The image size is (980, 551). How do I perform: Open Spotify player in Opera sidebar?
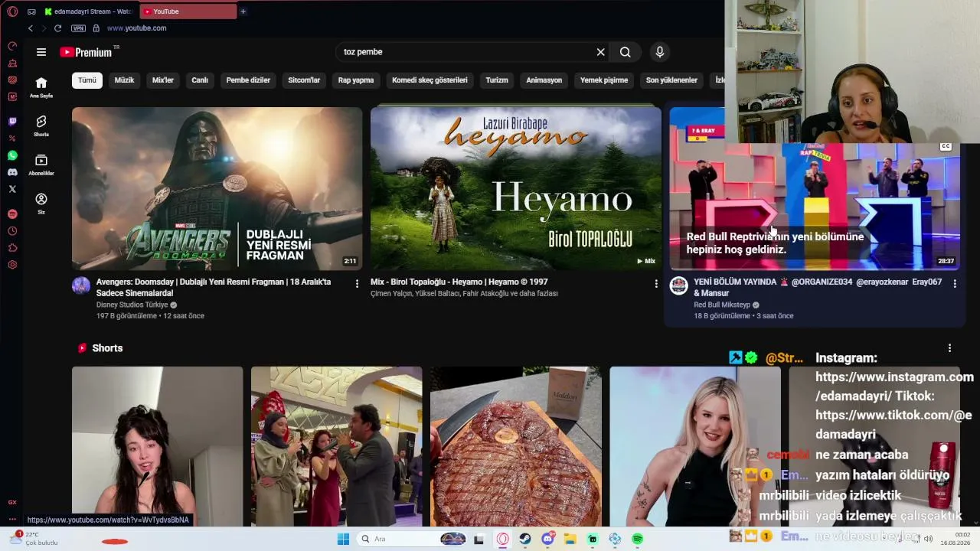tap(12, 214)
